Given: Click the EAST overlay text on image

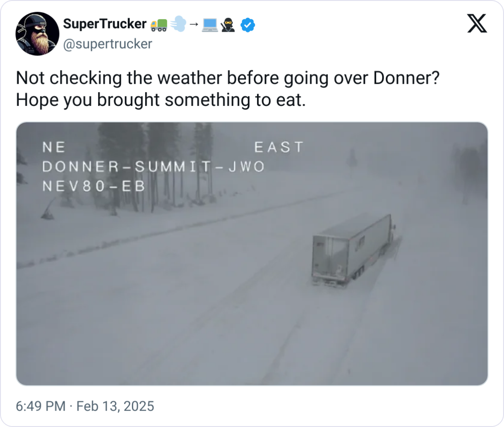Looking at the screenshot, I should (x=279, y=147).
